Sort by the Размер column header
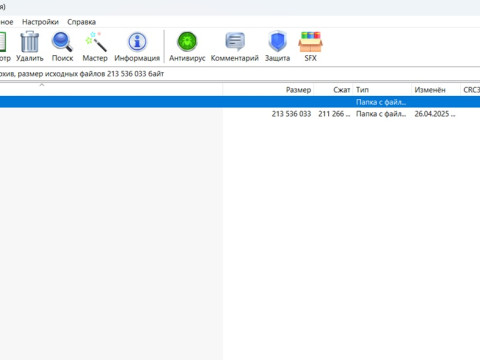The image size is (480, 360). tap(298, 90)
